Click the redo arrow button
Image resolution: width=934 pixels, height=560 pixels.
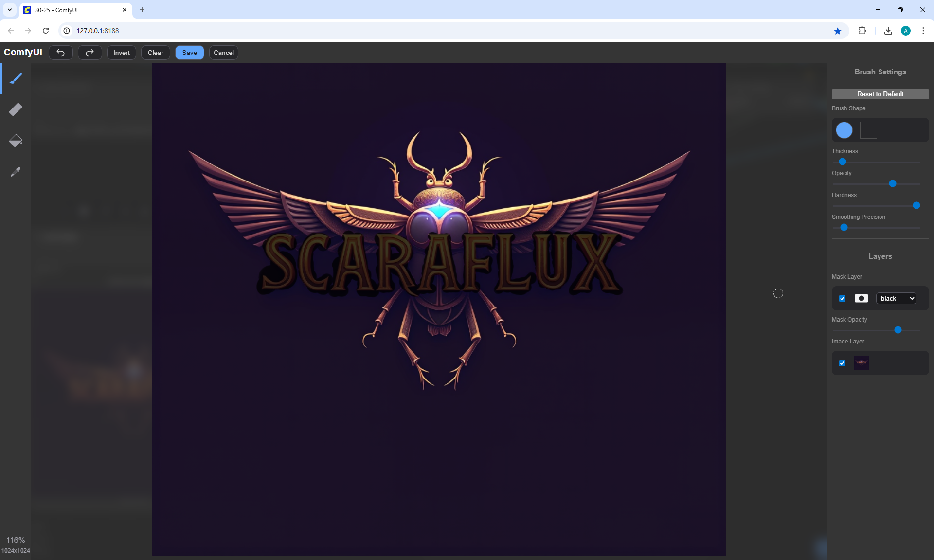click(90, 53)
